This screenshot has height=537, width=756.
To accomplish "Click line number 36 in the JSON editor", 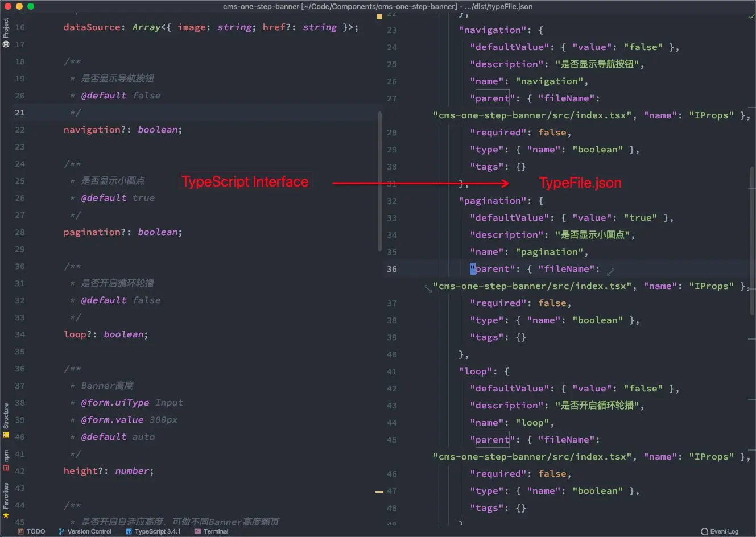I will (x=392, y=269).
